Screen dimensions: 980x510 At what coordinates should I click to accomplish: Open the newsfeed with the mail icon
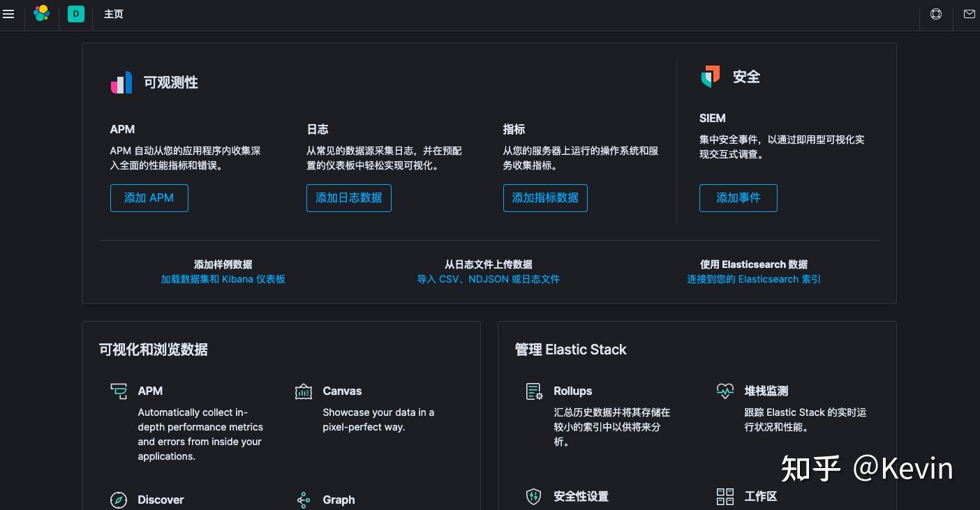click(x=969, y=13)
